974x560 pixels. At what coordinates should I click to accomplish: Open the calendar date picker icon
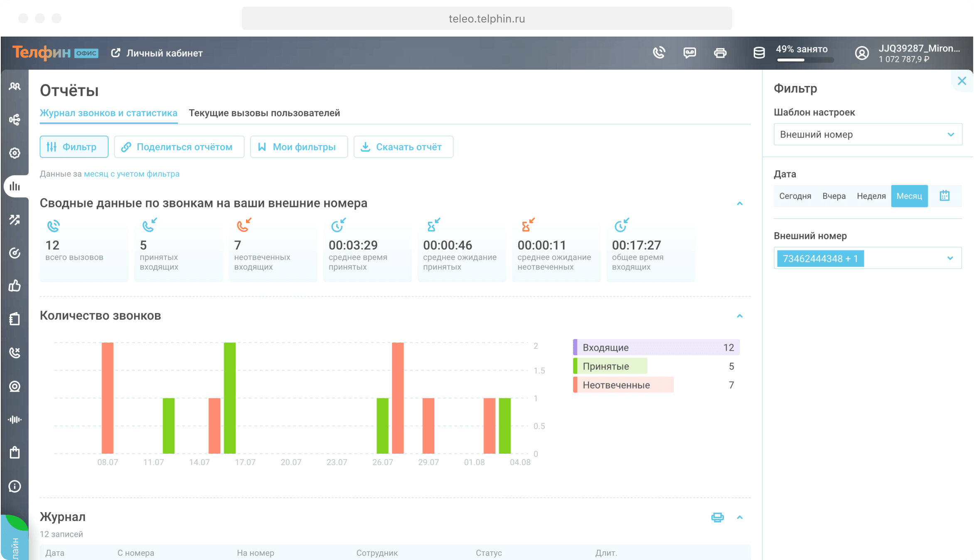944,196
